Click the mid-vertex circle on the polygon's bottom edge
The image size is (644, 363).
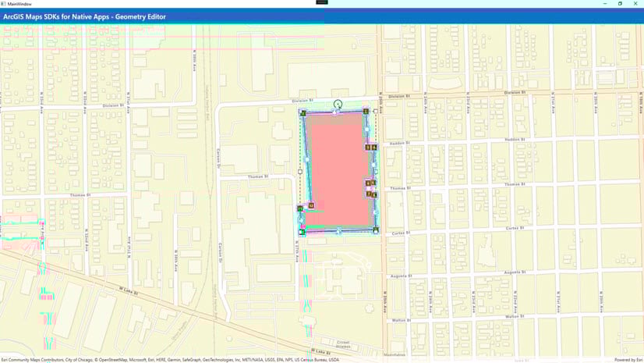point(339,231)
